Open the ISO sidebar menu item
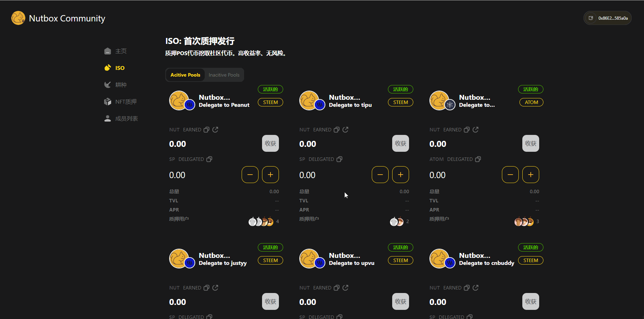The width and height of the screenshot is (644, 319). tap(120, 68)
